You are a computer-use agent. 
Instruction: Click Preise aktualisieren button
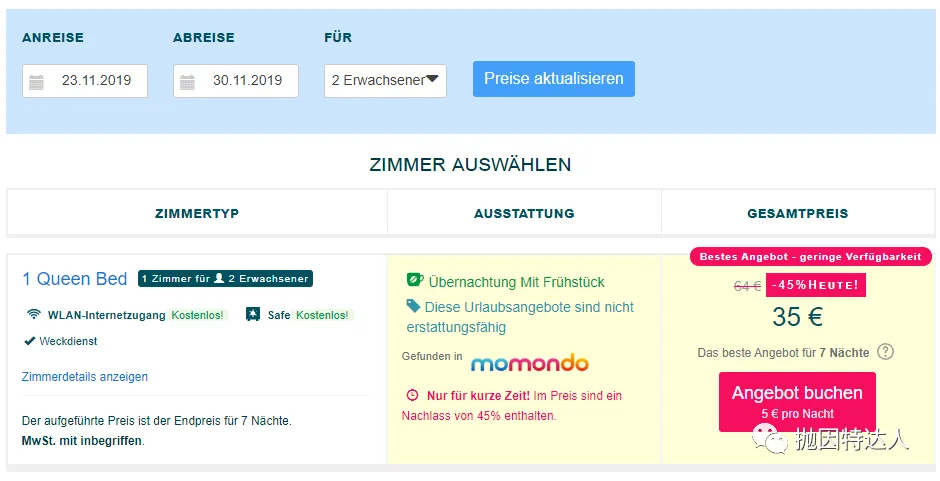554,79
